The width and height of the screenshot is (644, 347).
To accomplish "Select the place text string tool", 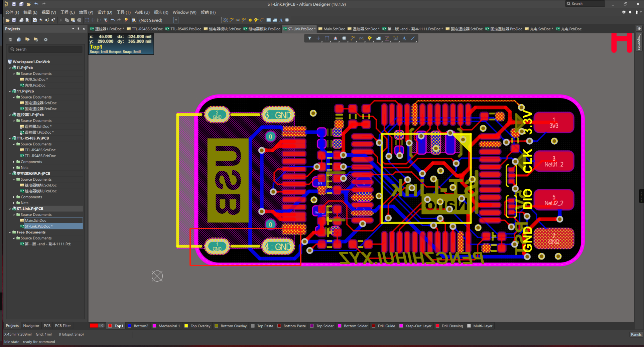I will [x=404, y=38].
